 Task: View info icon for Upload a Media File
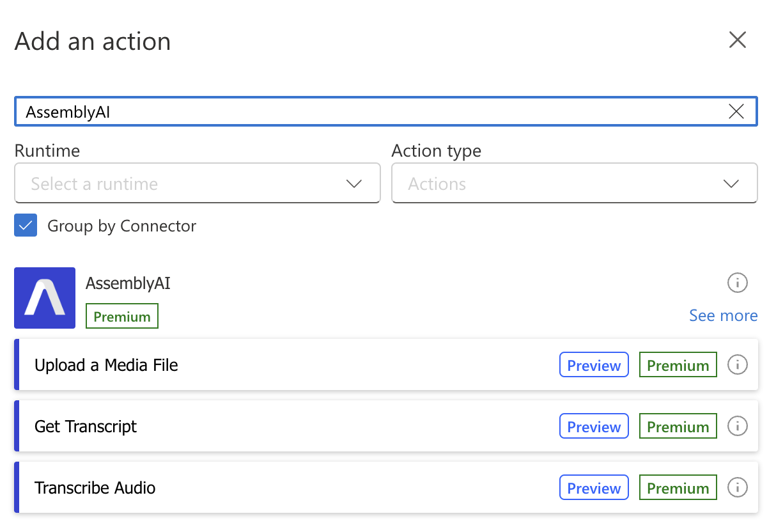(x=737, y=364)
